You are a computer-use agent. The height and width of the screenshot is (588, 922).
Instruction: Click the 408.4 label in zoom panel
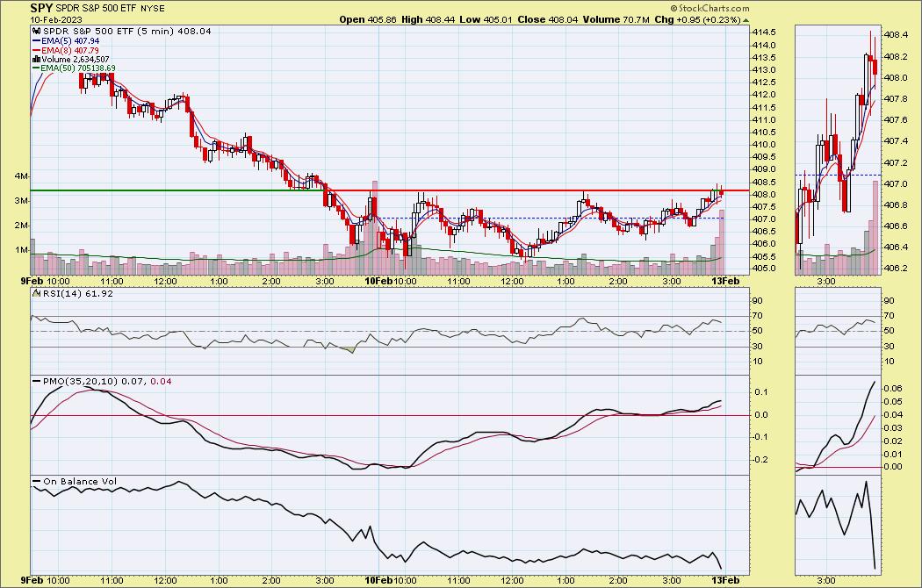tap(896, 35)
